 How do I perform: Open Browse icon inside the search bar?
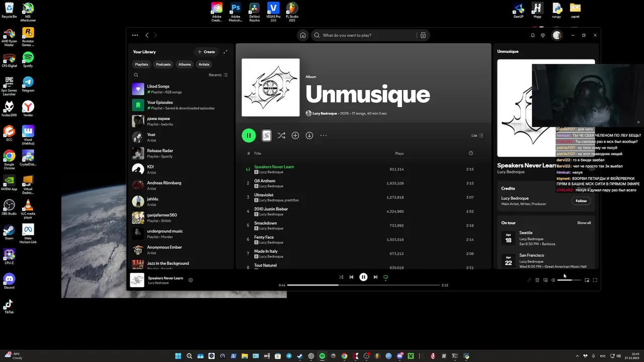pos(423,35)
